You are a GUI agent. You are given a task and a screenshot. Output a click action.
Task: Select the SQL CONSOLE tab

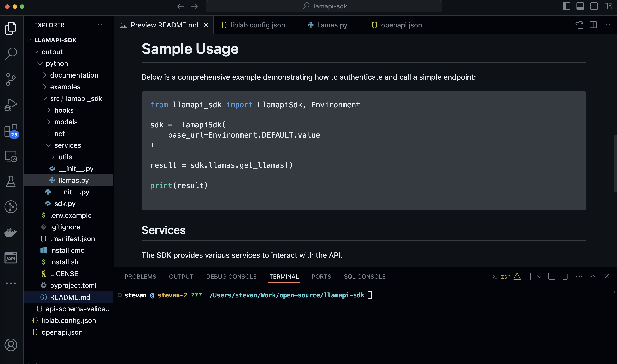pos(364,276)
